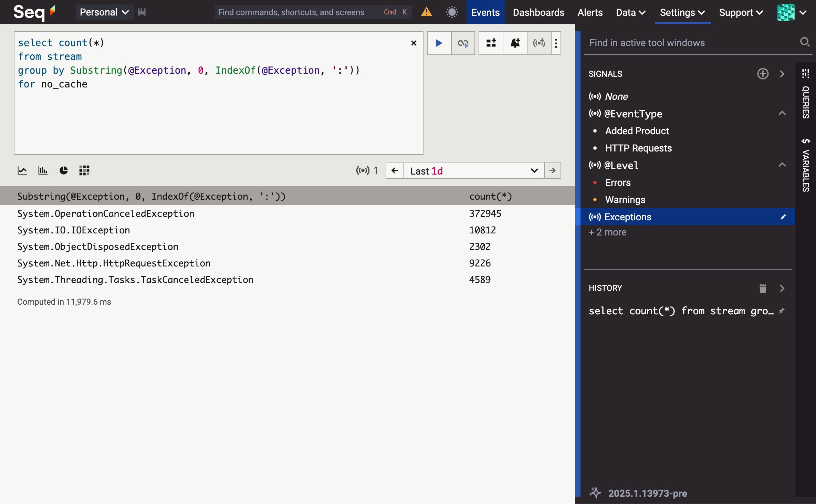The image size is (816, 504).
Task: Edit the Exceptions signal with pencil icon
Action: 783,217
